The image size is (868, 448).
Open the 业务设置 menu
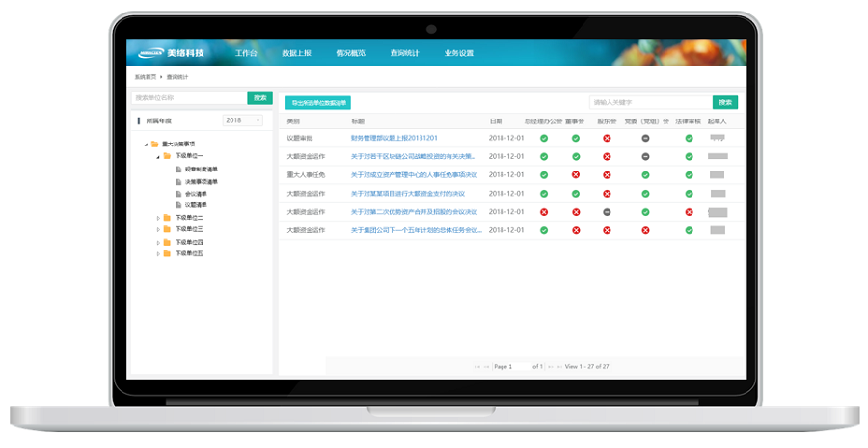[458, 54]
